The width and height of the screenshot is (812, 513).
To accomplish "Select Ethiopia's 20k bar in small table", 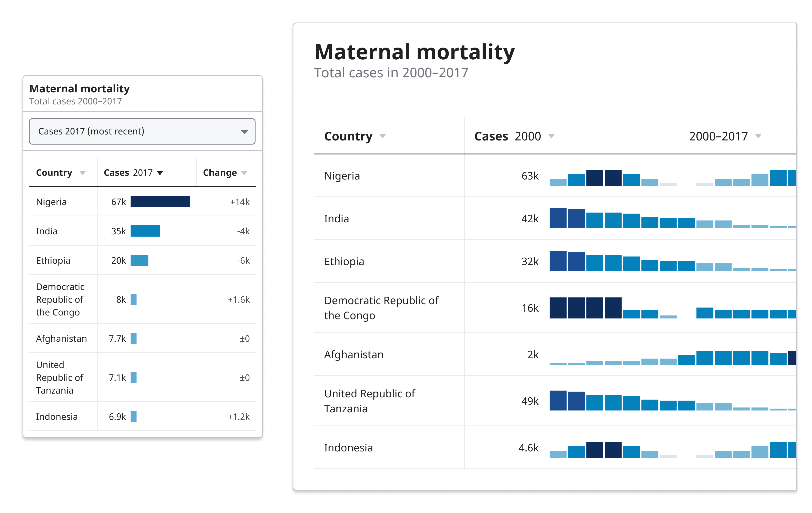I will click(139, 261).
